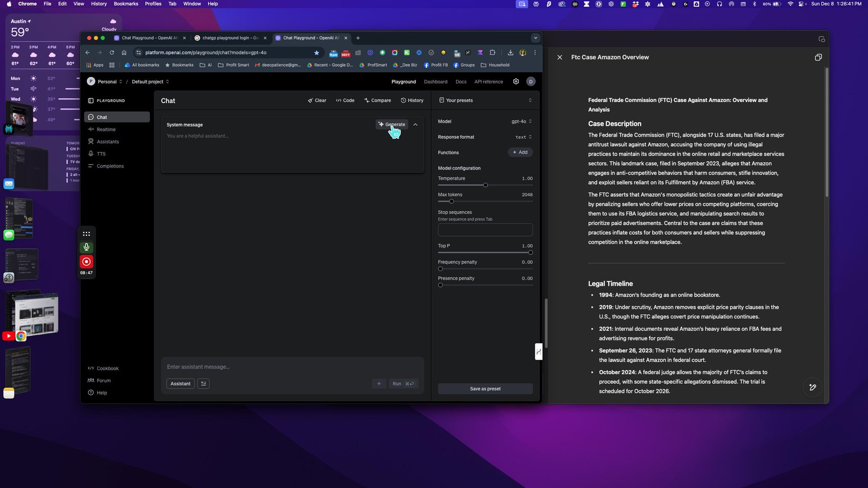Open the Response format text dropdown
868x488 pixels.
tap(524, 137)
